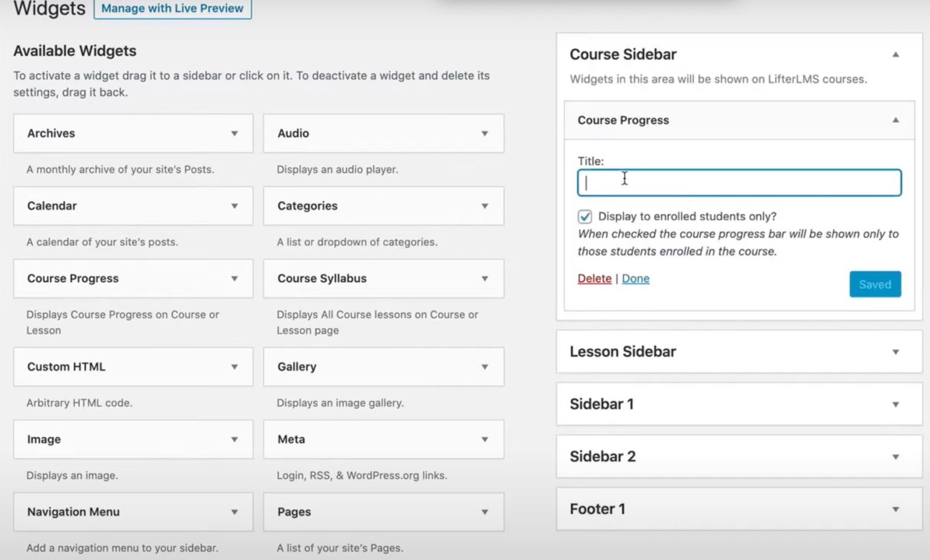The height and width of the screenshot is (560, 930).
Task: Collapse the Course Progress widget in Course Sidebar
Action: pyautogui.click(x=895, y=120)
